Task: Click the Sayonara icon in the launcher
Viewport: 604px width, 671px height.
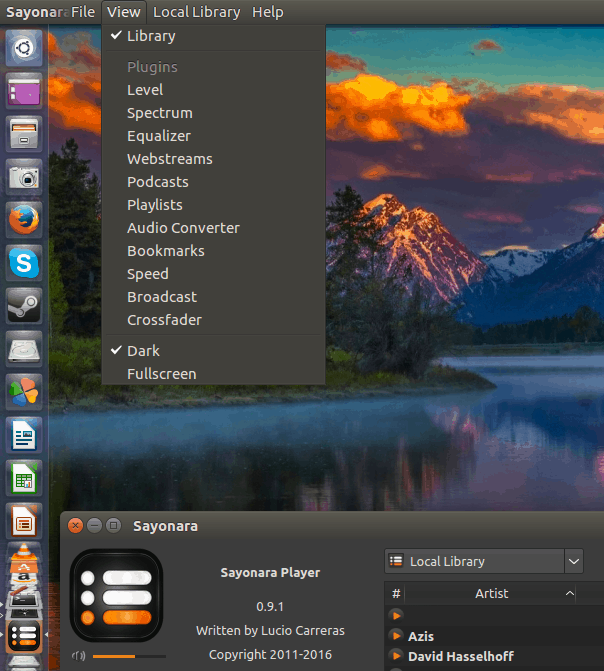Action: 24,636
